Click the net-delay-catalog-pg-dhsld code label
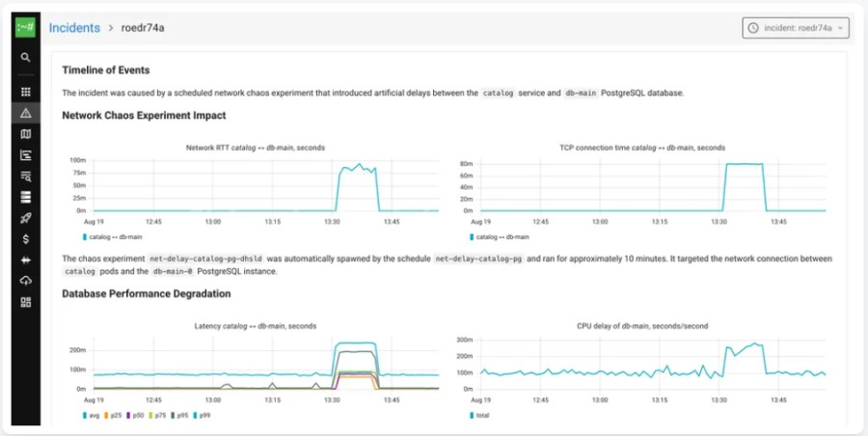The width and height of the screenshot is (868, 436). [207, 259]
